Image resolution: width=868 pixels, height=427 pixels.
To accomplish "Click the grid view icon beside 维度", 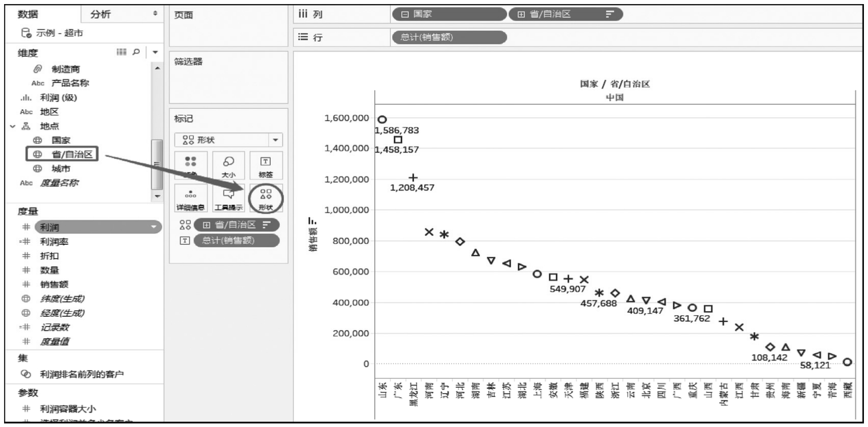I will 121,52.
